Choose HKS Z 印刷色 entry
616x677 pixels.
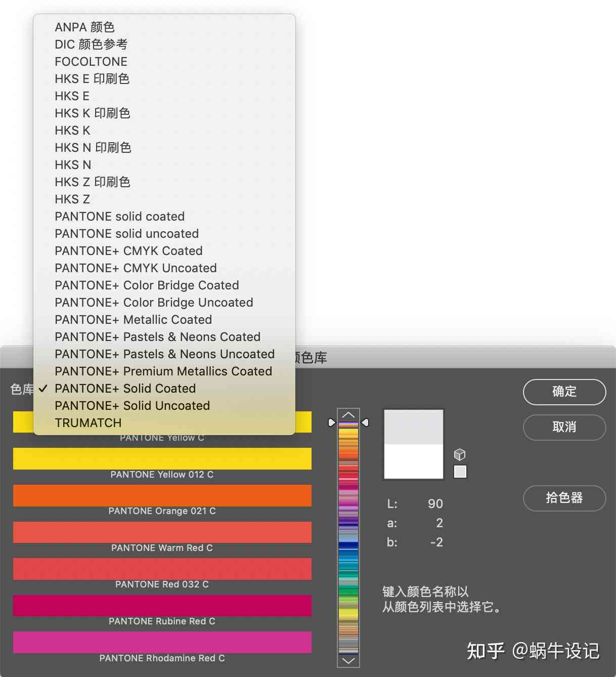[x=164, y=182]
